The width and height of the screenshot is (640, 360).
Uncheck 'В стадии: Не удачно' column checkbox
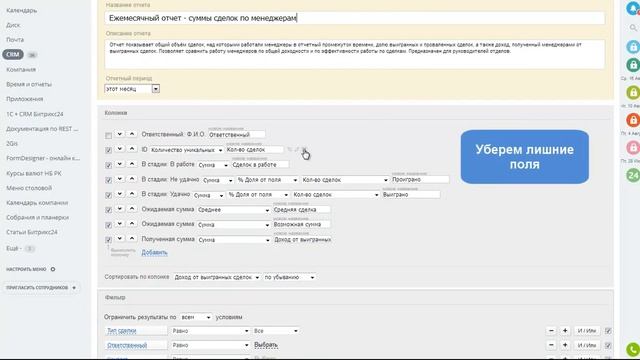[108, 180]
